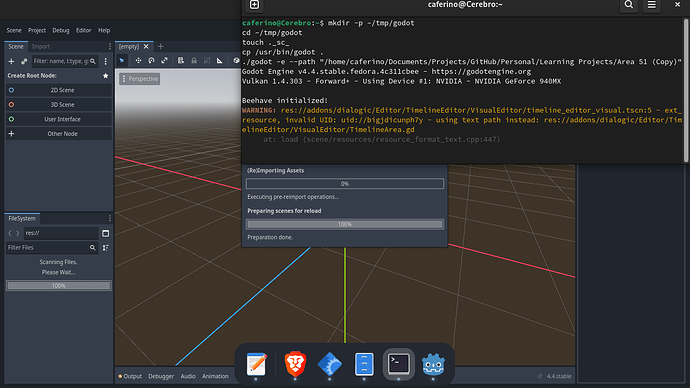Click the add new node plus icon
The image size is (690, 388).
pos(11,62)
